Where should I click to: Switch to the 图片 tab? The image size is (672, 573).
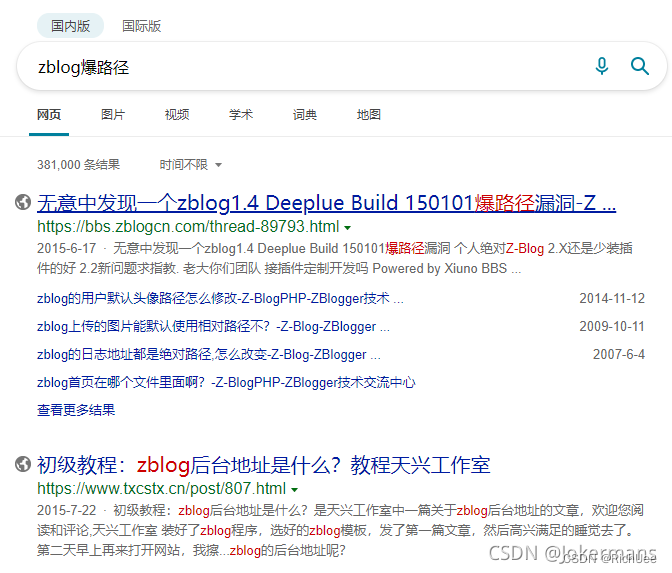[113, 114]
